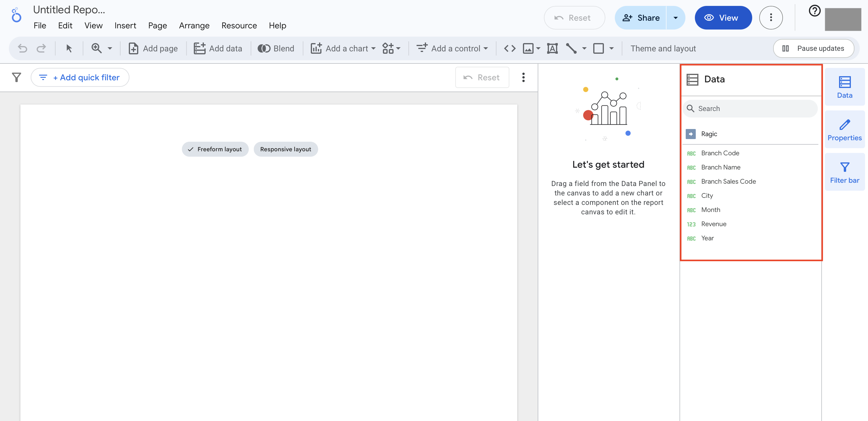The image size is (868, 421).
Task: Open the Blend data tool
Action: pos(276,48)
